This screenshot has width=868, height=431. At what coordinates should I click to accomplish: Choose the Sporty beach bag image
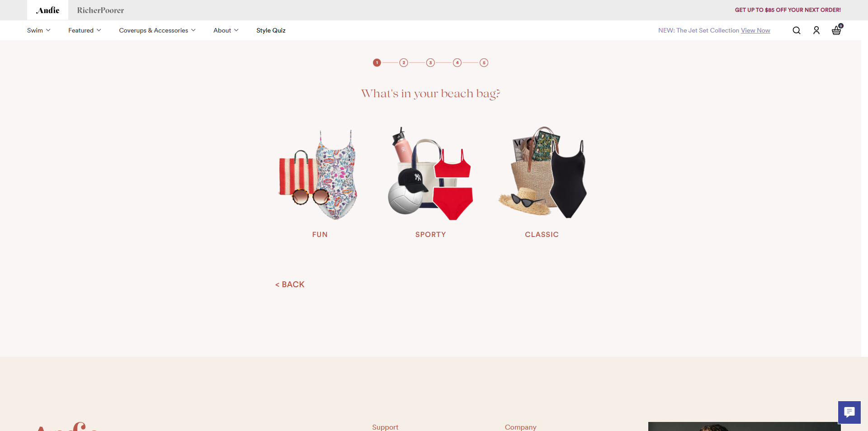pyautogui.click(x=430, y=174)
